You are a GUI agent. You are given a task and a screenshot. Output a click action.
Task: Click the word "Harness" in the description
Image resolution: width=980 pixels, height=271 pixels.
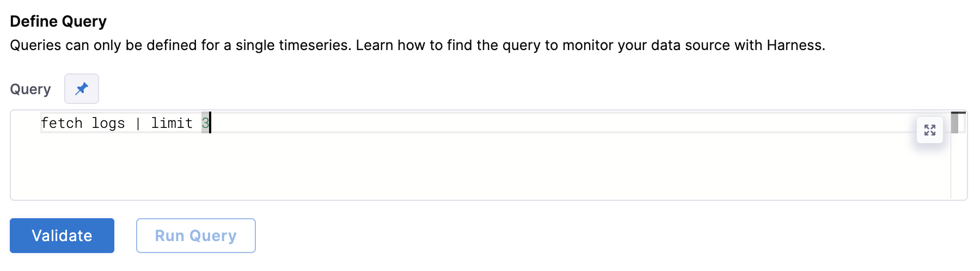coord(794,45)
